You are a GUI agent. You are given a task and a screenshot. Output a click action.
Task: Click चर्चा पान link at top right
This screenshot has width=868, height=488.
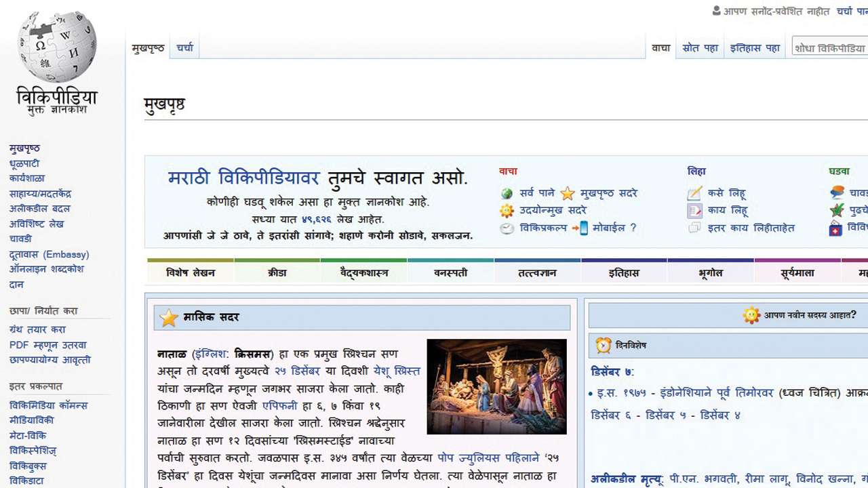852,11
